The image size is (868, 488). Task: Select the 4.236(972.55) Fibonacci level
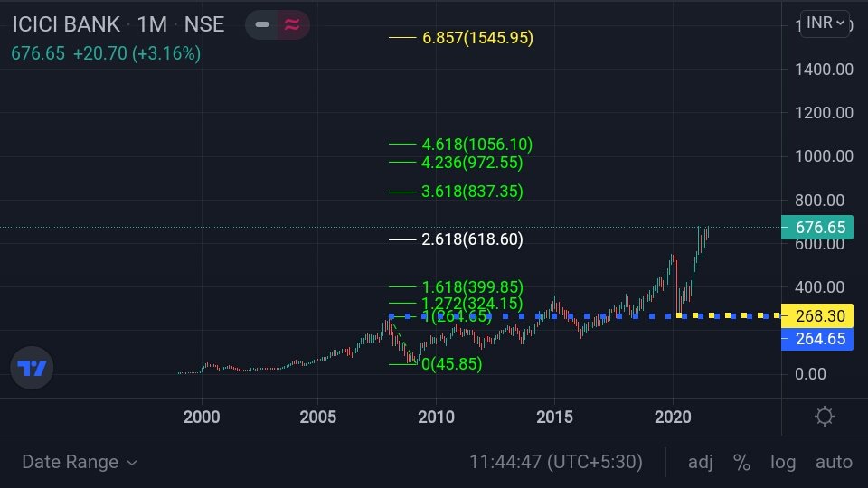(x=472, y=163)
